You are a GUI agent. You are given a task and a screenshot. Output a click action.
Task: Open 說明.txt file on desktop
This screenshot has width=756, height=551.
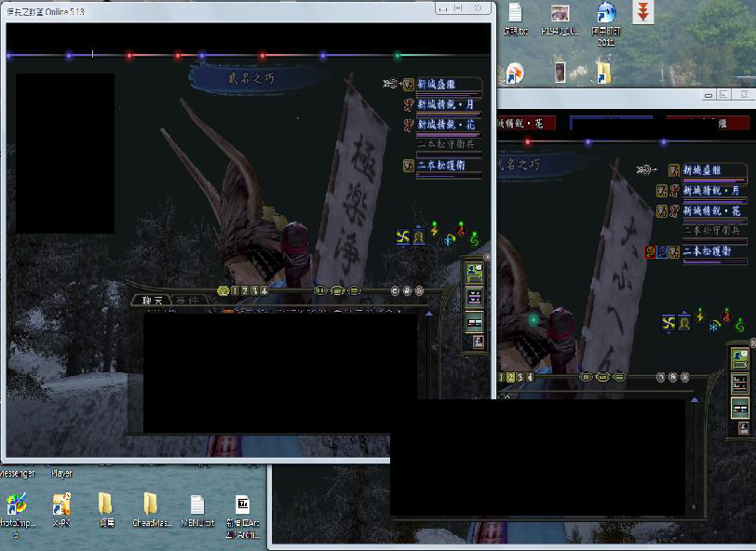pyautogui.click(x=516, y=20)
